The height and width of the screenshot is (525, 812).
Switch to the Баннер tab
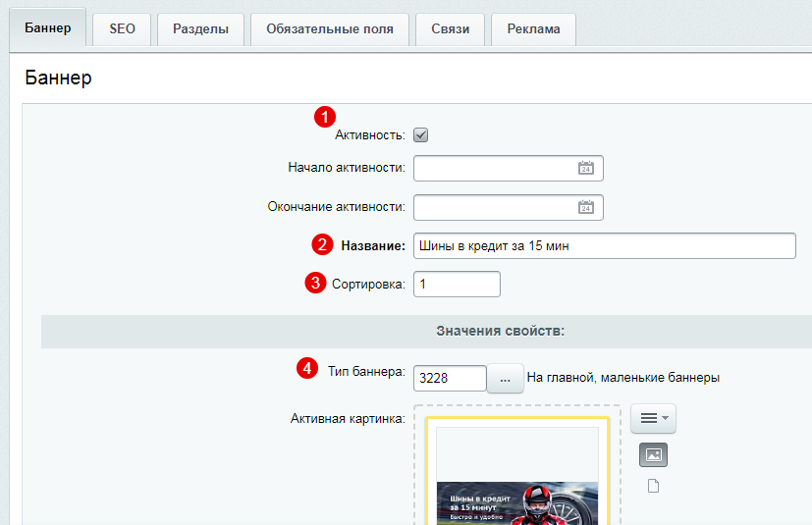tap(48, 27)
